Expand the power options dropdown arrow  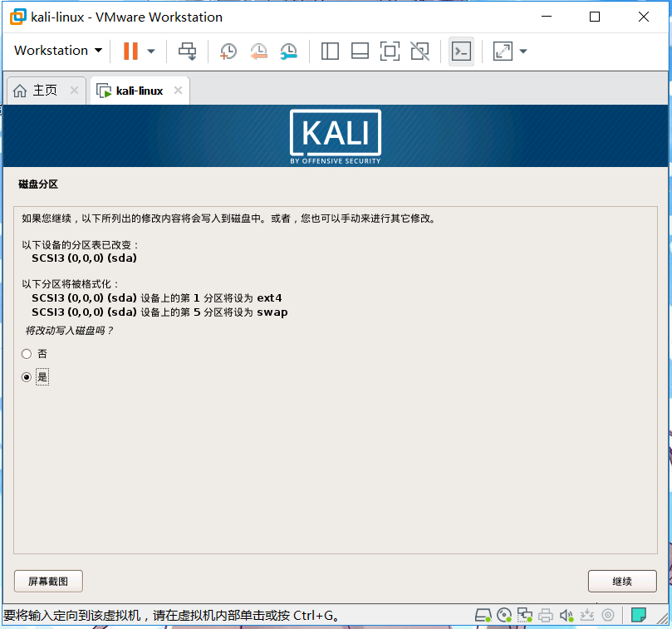click(x=151, y=51)
